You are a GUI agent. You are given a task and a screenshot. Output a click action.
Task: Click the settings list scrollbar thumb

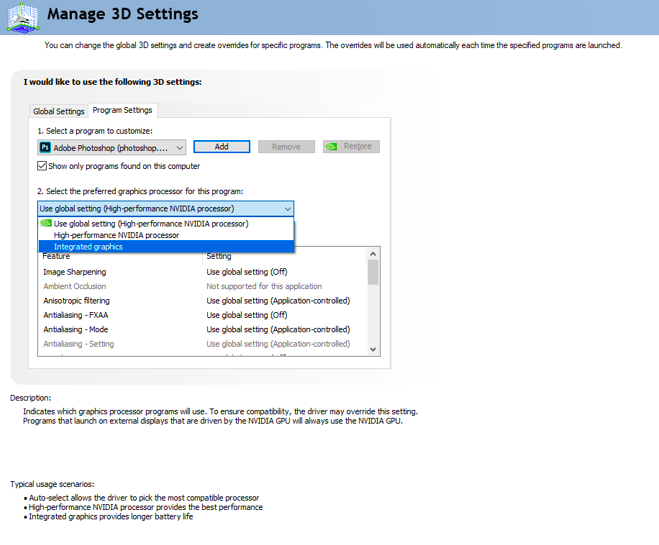pyautogui.click(x=373, y=272)
